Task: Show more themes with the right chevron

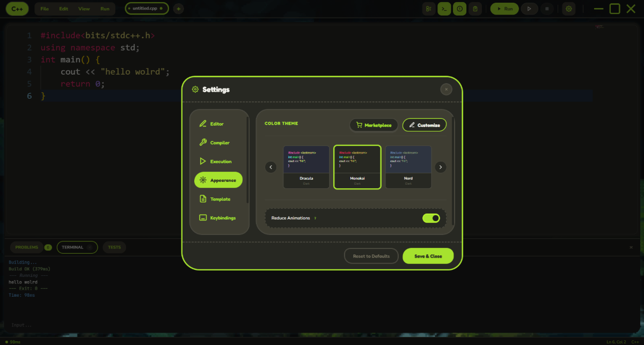Action: point(441,167)
